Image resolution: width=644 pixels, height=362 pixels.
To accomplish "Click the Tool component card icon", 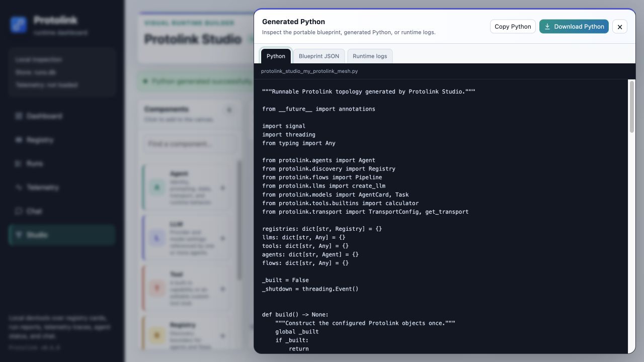I will click(x=157, y=289).
